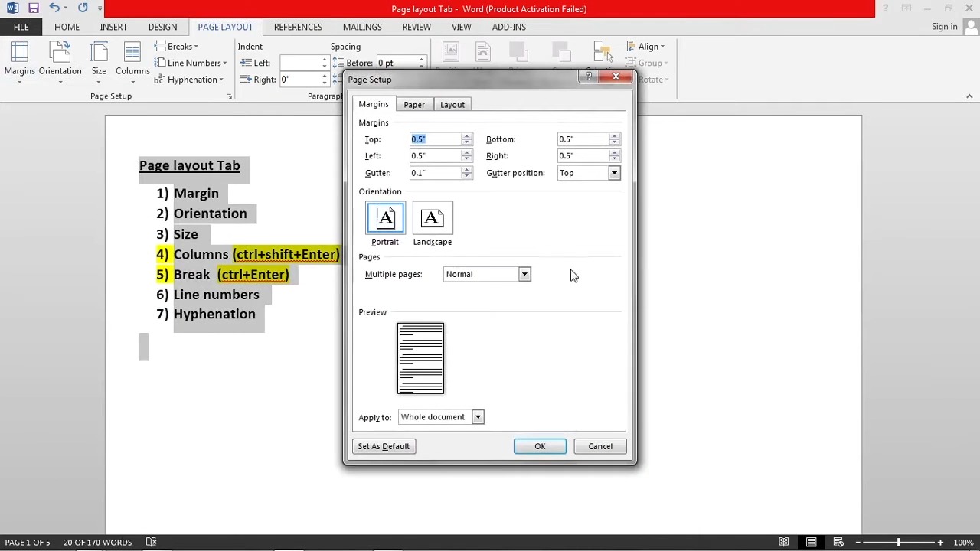Screen dimensions: 980x551
Task: Click the Page Setup group dialog launcher
Action: pyautogui.click(x=229, y=96)
